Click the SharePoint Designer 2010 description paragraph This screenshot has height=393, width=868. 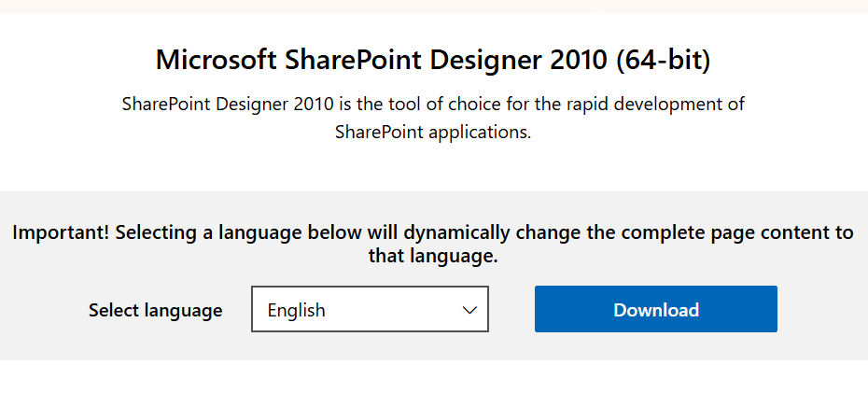(433, 118)
